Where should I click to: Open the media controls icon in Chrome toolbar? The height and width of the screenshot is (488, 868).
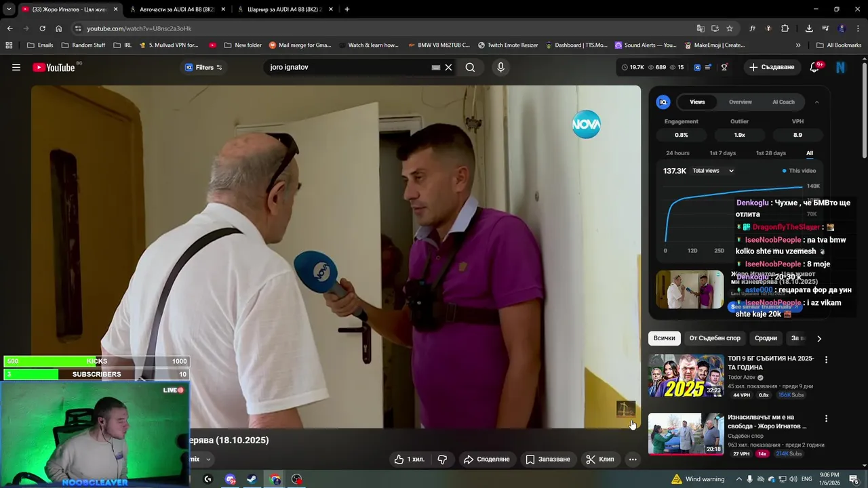(x=825, y=28)
